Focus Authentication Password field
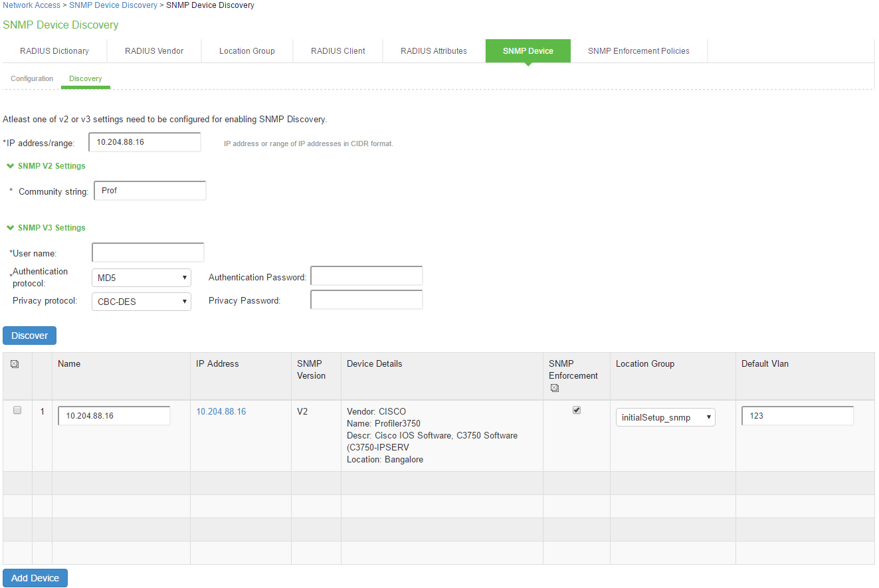This screenshot has height=588, width=879. [367, 276]
